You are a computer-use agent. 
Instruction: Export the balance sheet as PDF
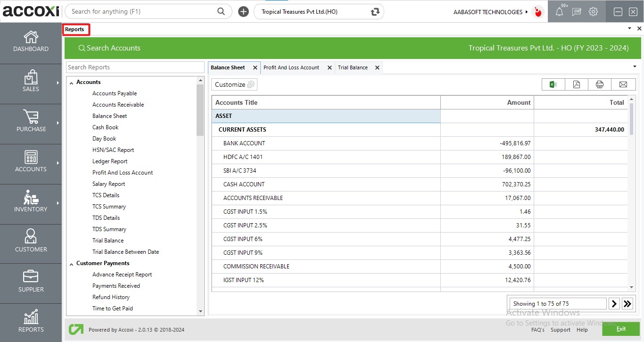[576, 84]
